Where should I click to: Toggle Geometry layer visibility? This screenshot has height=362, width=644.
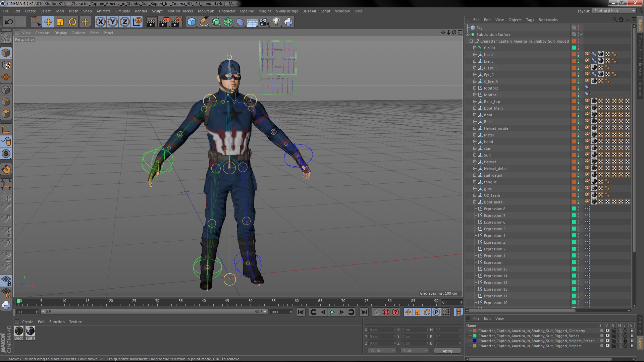point(607,330)
